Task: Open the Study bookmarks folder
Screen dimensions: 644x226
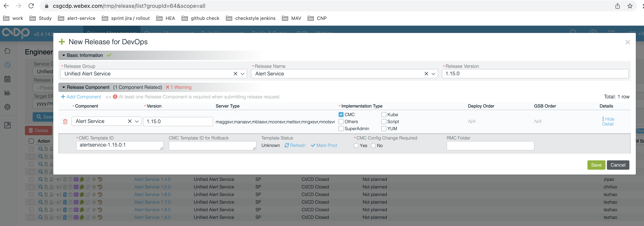Action: tap(40, 18)
